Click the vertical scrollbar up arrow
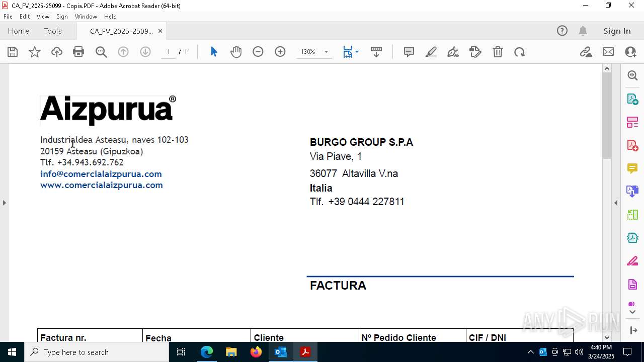The image size is (644, 362). 607,68
